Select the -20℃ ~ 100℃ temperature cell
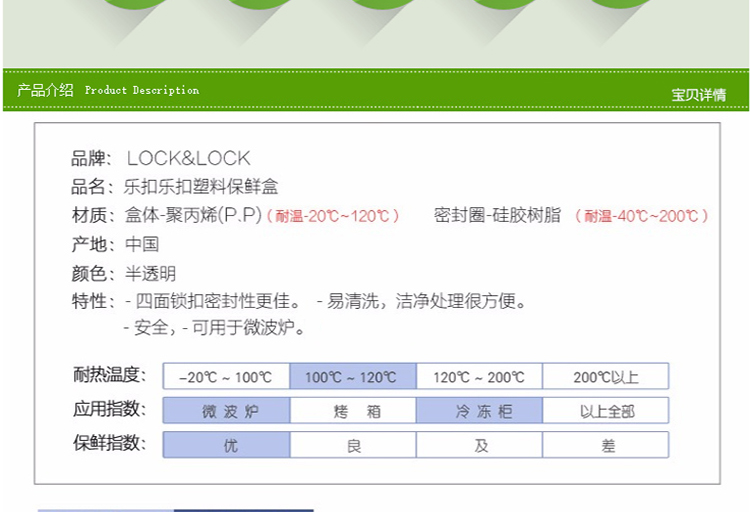 [x=226, y=377]
